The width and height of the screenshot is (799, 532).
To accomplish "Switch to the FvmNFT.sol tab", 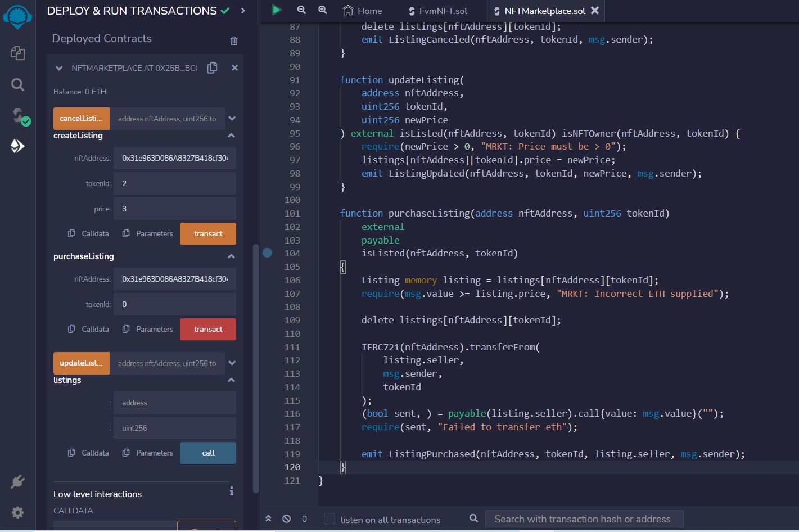I will [437, 11].
